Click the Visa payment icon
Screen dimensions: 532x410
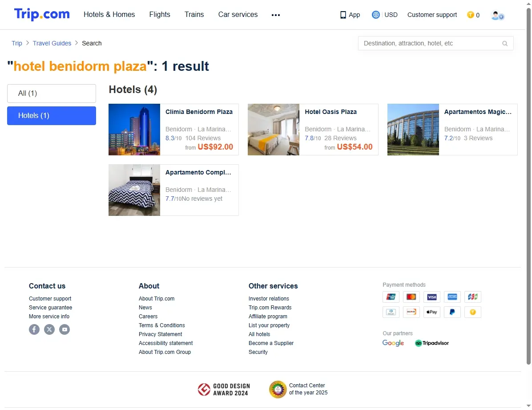(x=431, y=297)
